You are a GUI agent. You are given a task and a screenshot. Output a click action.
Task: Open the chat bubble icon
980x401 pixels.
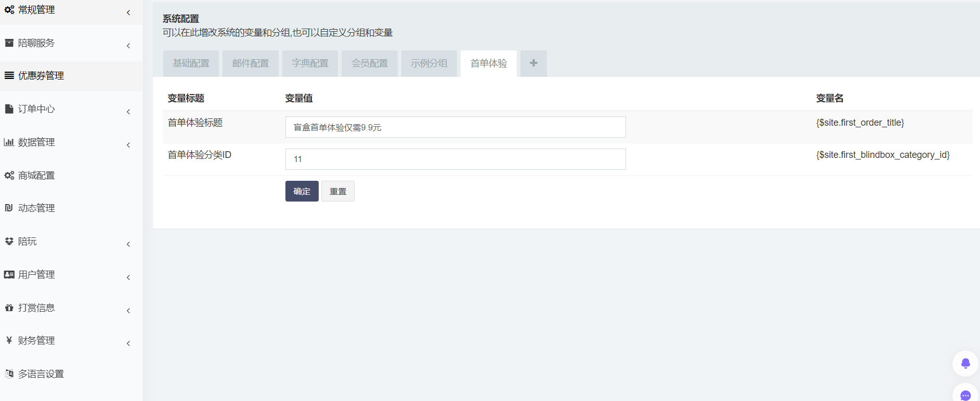pyautogui.click(x=965, y=395)
